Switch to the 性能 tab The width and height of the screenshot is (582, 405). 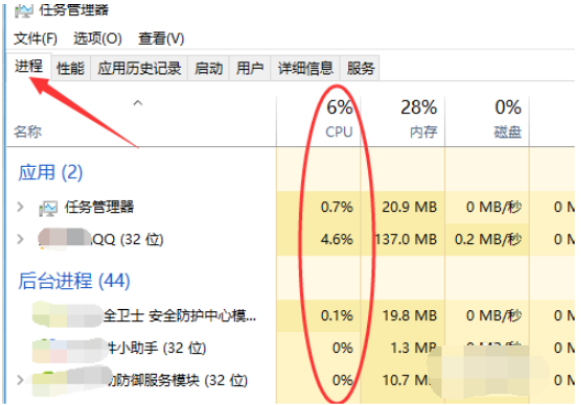click(x=71, y=68)
